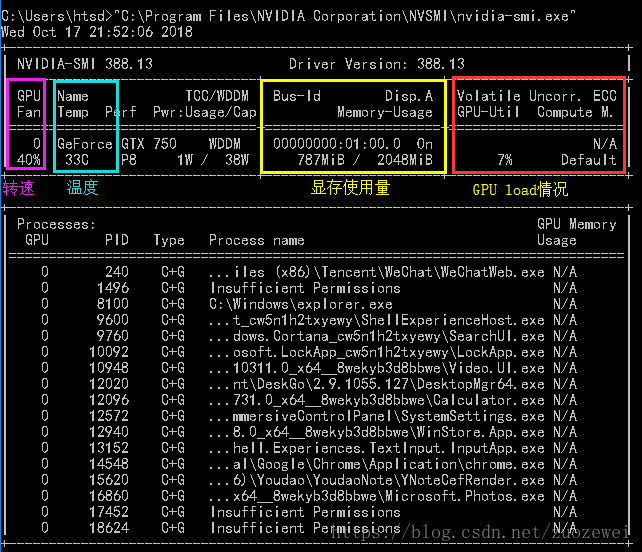Click the ShellExperienceHost.exe process name
This screenshot has height=552, width=642.
377,320
